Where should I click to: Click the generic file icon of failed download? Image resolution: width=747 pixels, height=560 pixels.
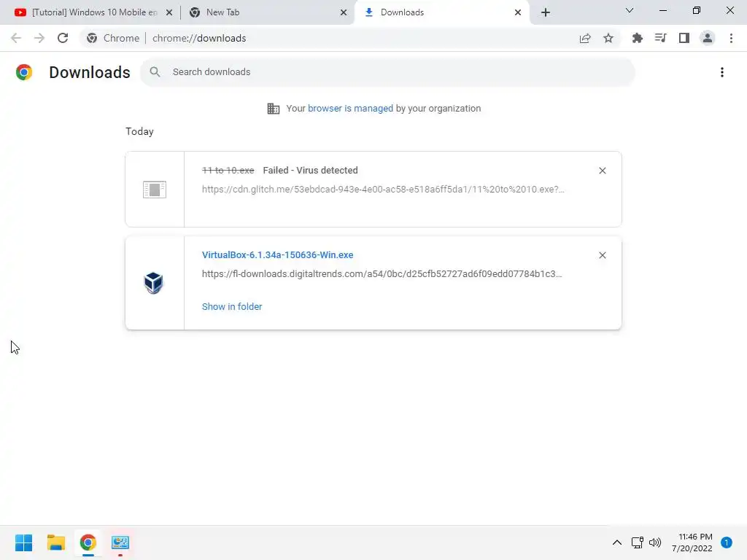[x=155, y=190]
